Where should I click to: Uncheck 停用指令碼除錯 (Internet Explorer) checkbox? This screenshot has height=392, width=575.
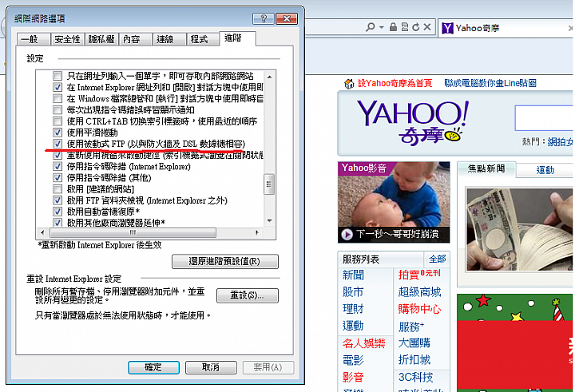57,167
